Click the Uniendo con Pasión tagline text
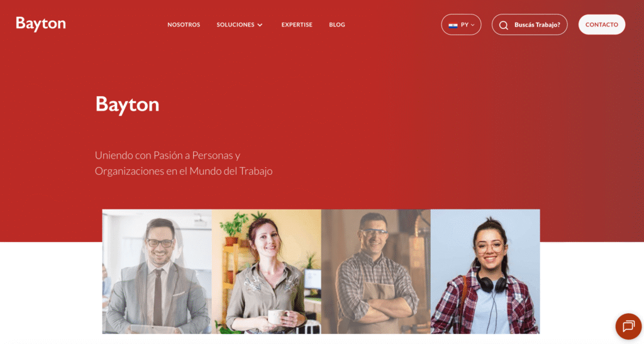 (x=184, y=163)
